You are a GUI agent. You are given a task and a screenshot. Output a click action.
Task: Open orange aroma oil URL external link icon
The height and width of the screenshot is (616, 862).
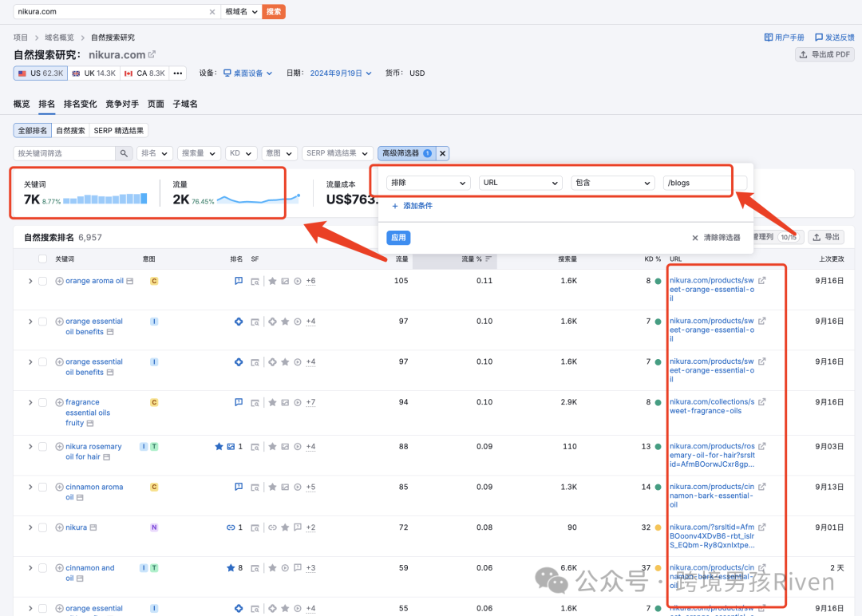tap(762, 280)
